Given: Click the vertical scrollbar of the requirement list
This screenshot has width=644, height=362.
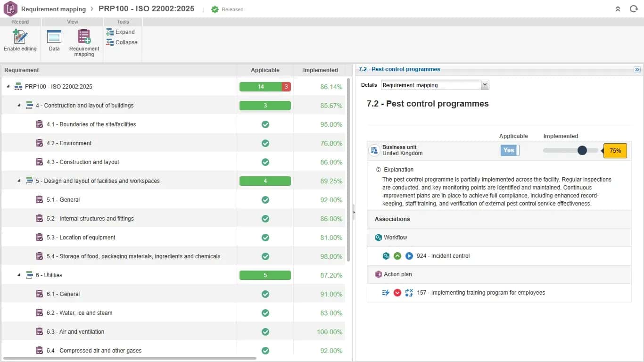Looking at the screenshot, I should (349, 170).
